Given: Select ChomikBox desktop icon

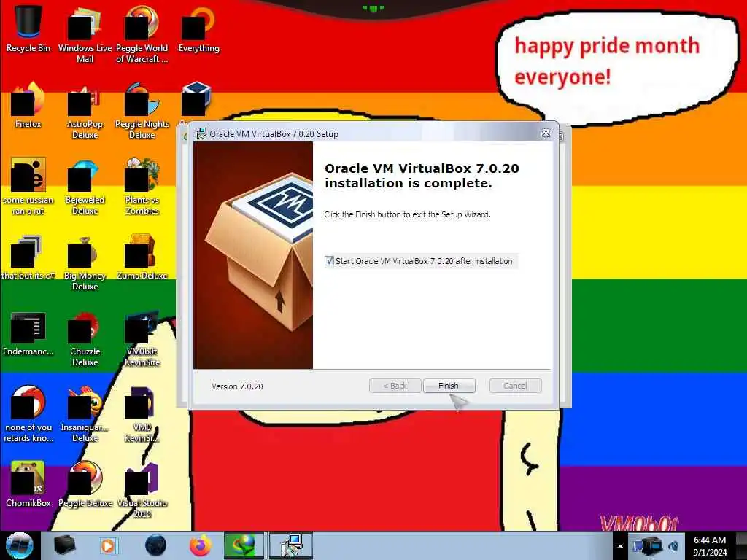Looking at the screenshot, I should coord(28,484).
